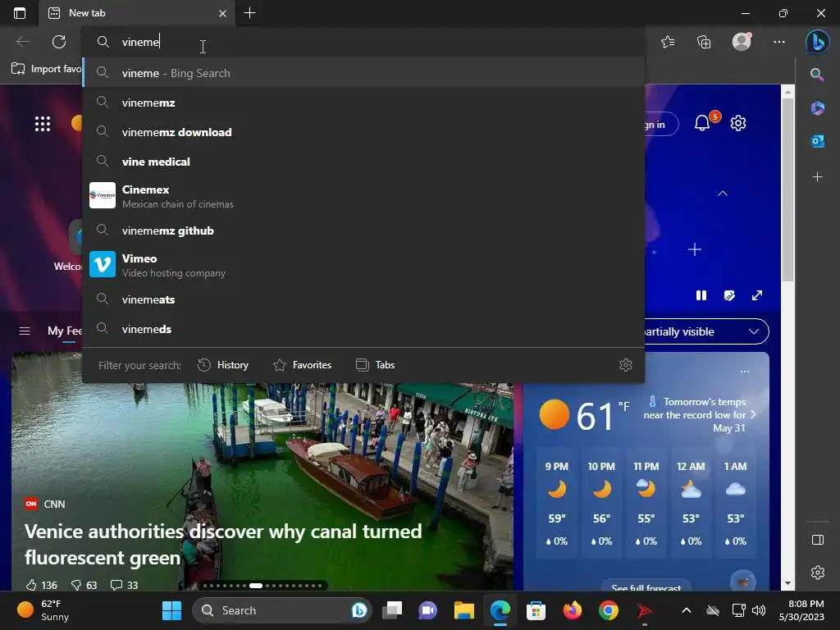This screenshot has width=840, height=630.
Task: Open a new tab with plus button
Action: 249,13
